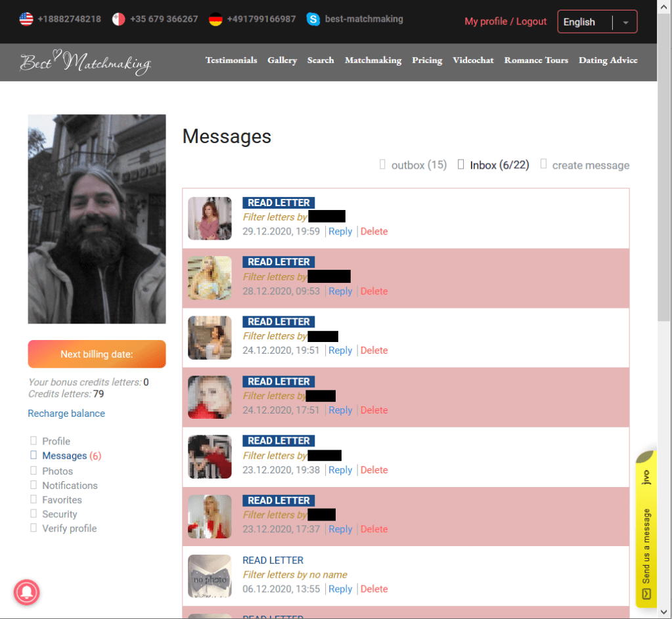The width and height of the screenshot is (672, 619).
Task: Click the red notification bell icon
Action: [x=27, y=592]
